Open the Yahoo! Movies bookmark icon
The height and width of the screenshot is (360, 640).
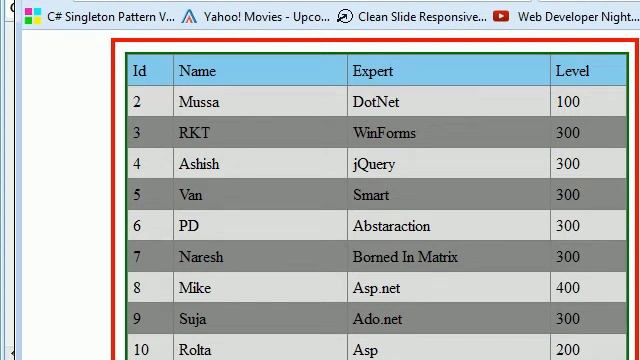(x=189, y=16)
